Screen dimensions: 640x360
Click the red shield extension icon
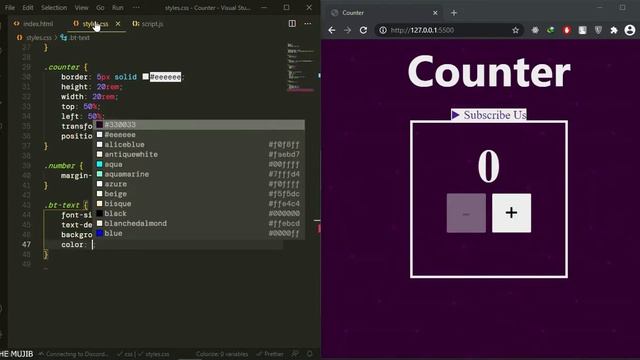pyautogui.click(x=567, y=30)
